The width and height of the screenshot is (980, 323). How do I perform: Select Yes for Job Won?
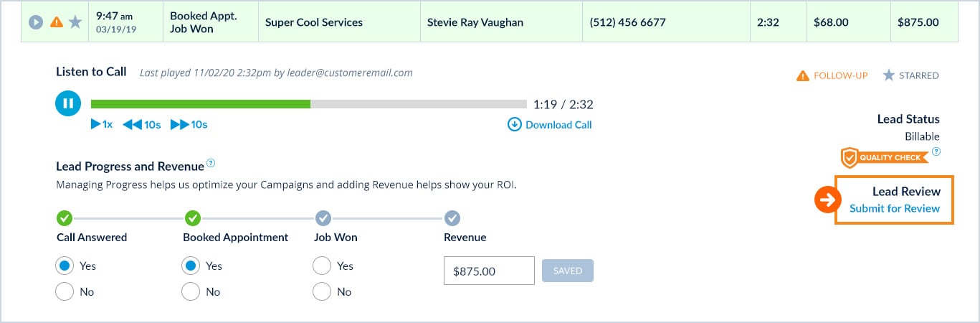[322, 266]
